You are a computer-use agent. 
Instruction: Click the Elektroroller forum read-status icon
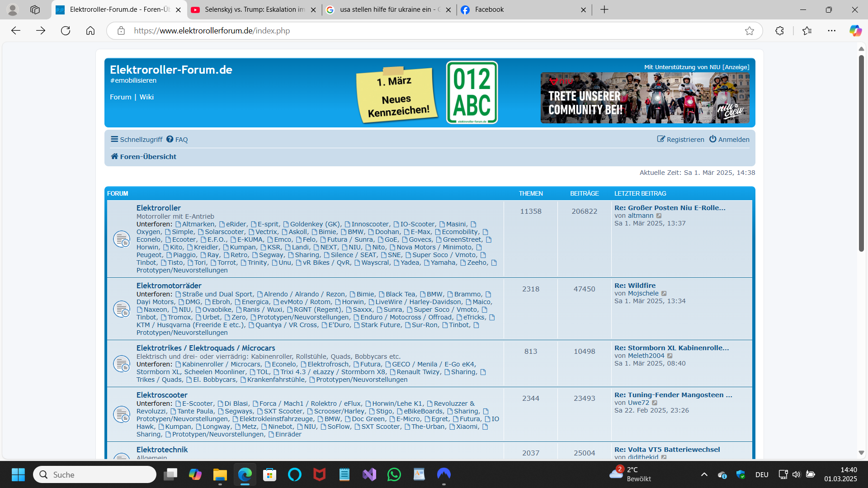coord(122,239)
